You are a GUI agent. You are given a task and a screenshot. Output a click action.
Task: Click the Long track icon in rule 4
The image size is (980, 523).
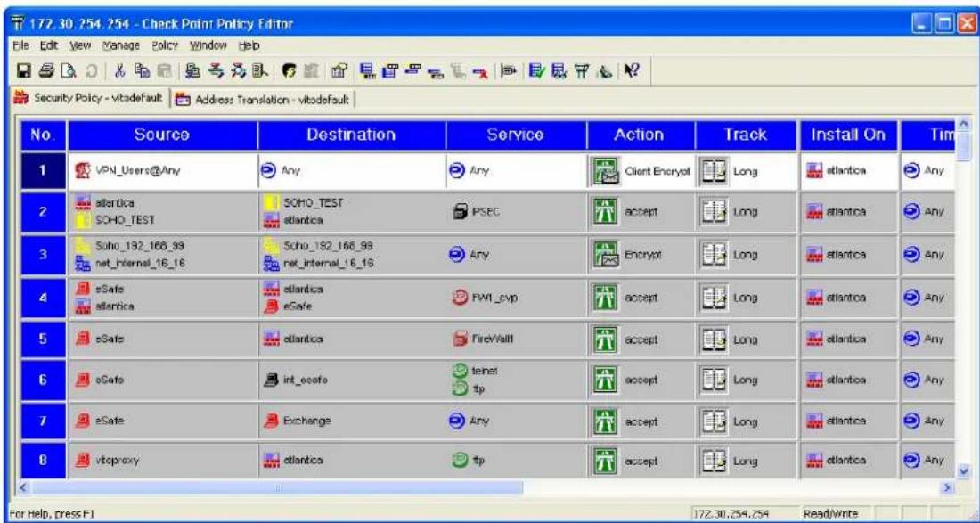(714, 298)
